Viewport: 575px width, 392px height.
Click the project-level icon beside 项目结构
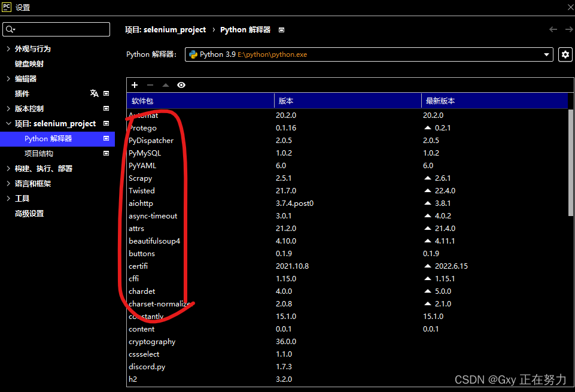pos(107,153)
